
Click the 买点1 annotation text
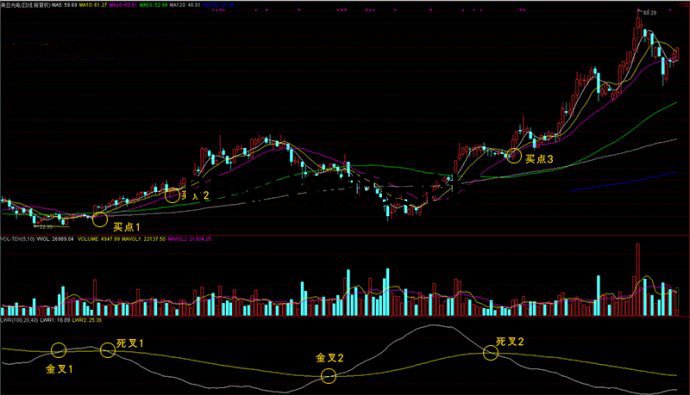pos(126,227)
